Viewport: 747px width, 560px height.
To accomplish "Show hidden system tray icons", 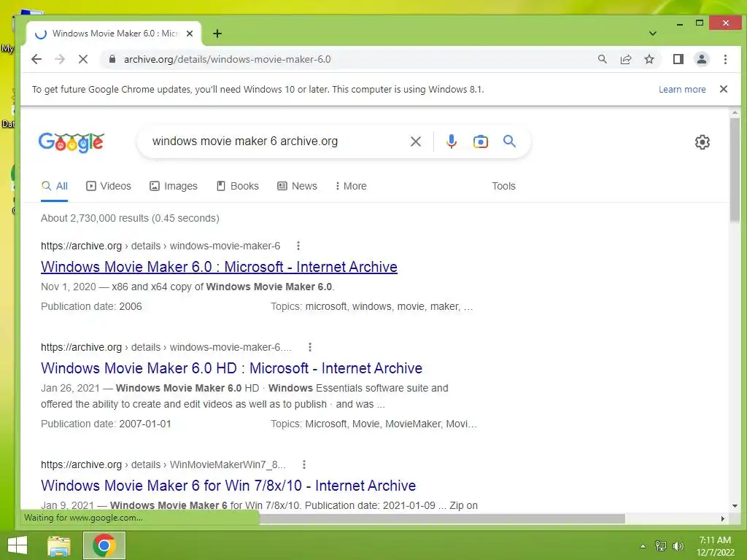I will (643, 546).
